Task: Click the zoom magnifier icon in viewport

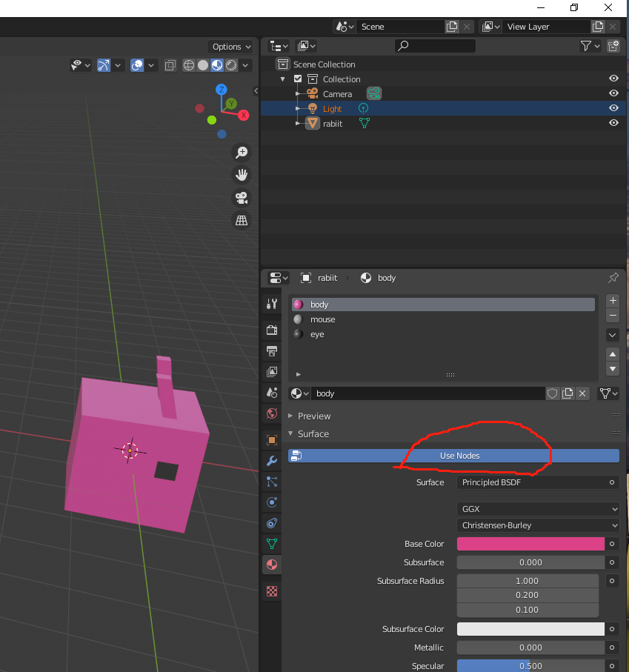Action: [241, 153]
